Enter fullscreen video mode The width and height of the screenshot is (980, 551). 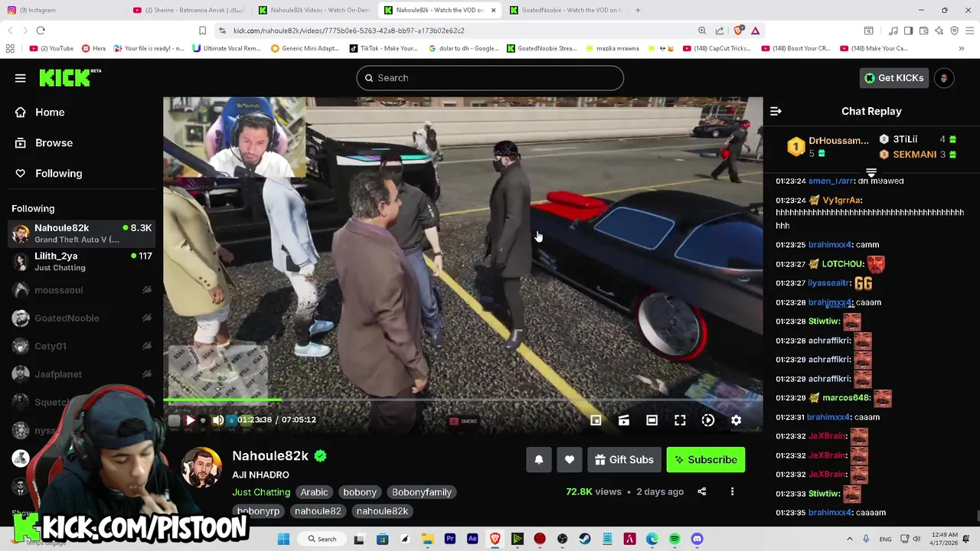(x=680, y=420)
